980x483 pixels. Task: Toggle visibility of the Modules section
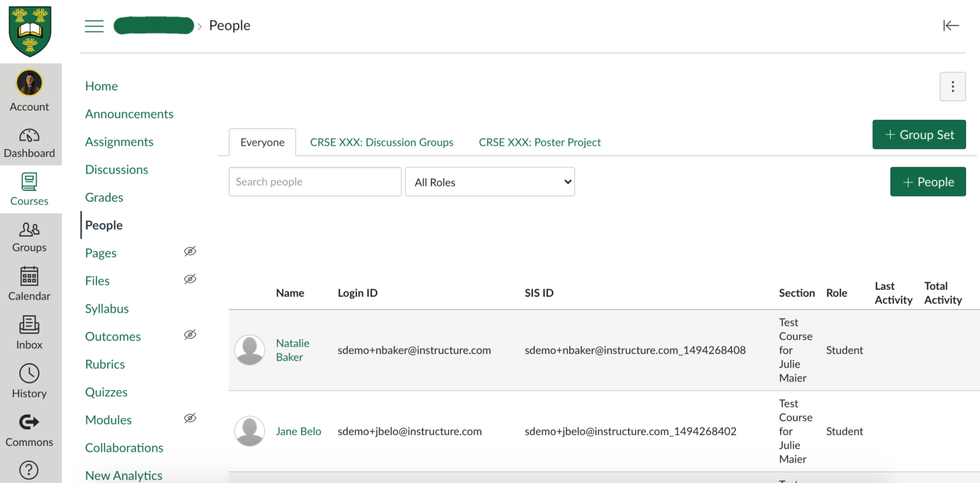189,418
